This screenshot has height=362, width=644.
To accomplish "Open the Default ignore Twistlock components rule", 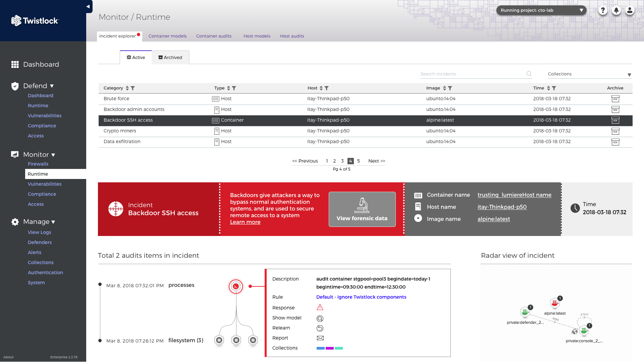I will point(361,297).
